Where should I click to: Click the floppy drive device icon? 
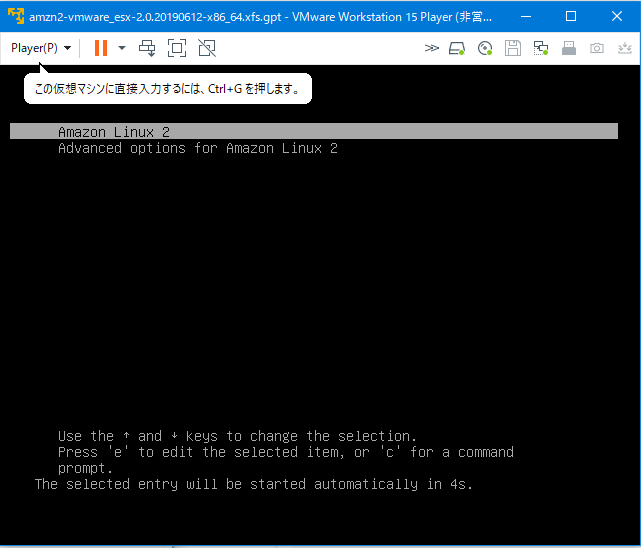coord(513,48)
